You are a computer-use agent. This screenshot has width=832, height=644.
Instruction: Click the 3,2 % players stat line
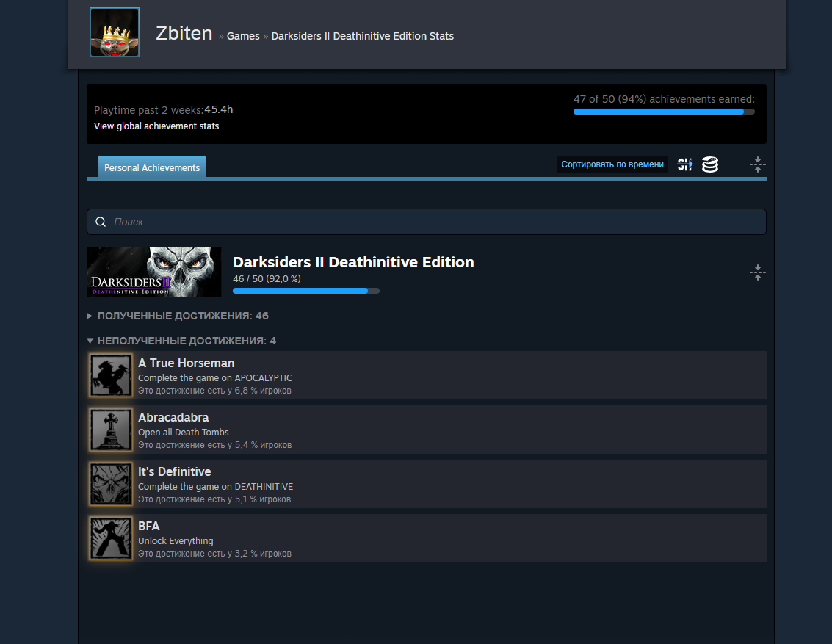click(215, 554)
